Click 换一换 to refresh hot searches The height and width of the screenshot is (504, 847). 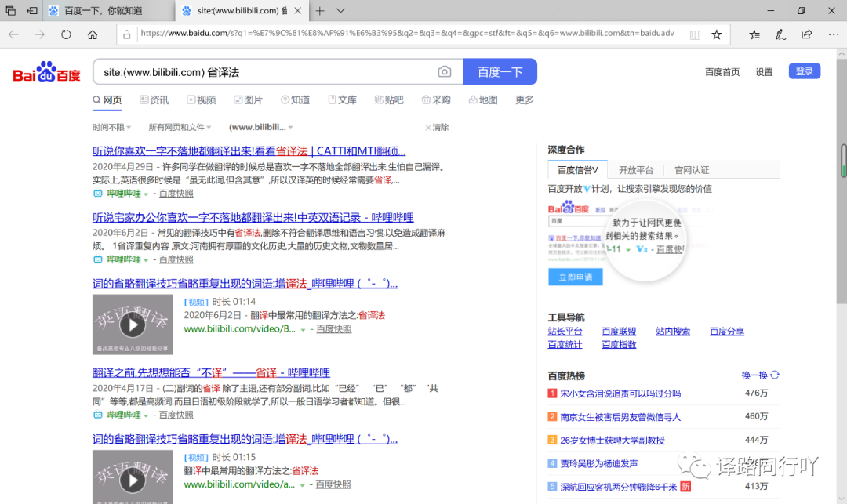pos(761,375)
